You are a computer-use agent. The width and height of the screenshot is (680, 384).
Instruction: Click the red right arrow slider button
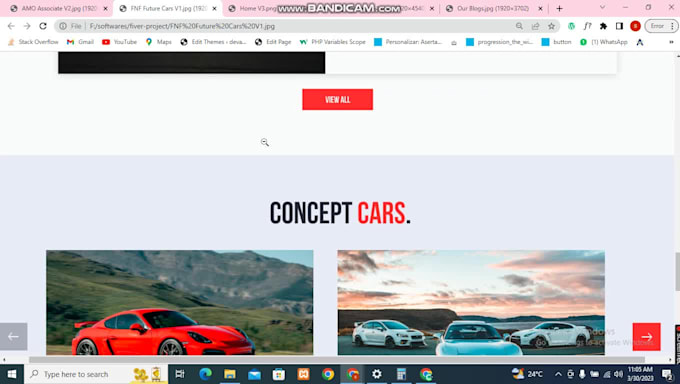pyautogui.click(x=646, y=337)
